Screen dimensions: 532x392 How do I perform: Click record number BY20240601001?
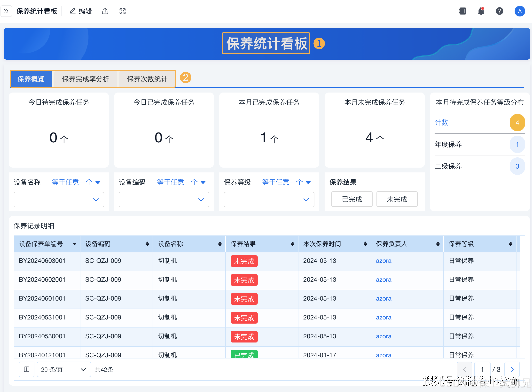[x=42, y=299]
